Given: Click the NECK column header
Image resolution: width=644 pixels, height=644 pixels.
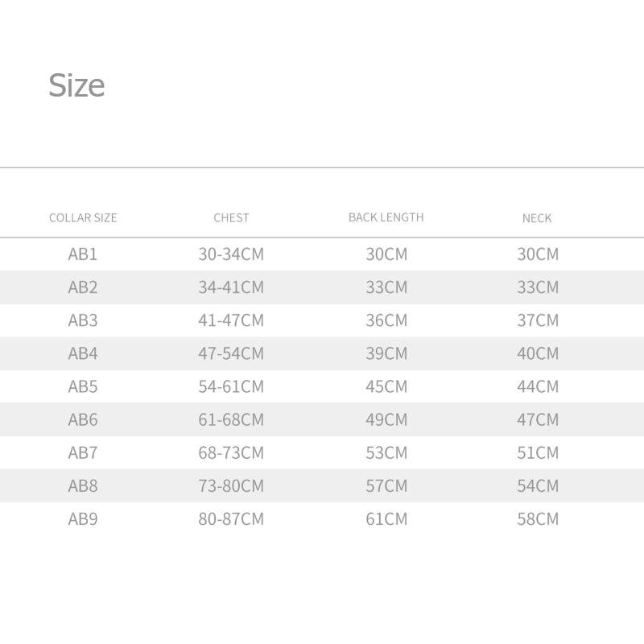Looking at the screenshot, I should click(537, 218).
